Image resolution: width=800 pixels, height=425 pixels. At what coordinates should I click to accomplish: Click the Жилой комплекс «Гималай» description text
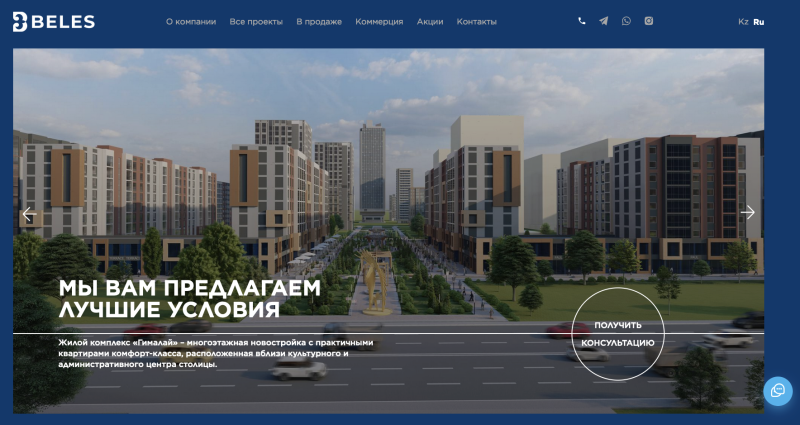click(216, 354)
